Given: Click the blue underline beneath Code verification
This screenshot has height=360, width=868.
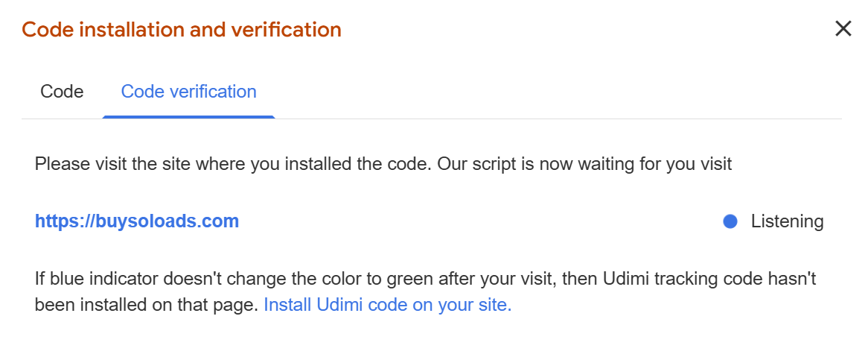Looking at the screenshot, I should (x=188, y=117).
